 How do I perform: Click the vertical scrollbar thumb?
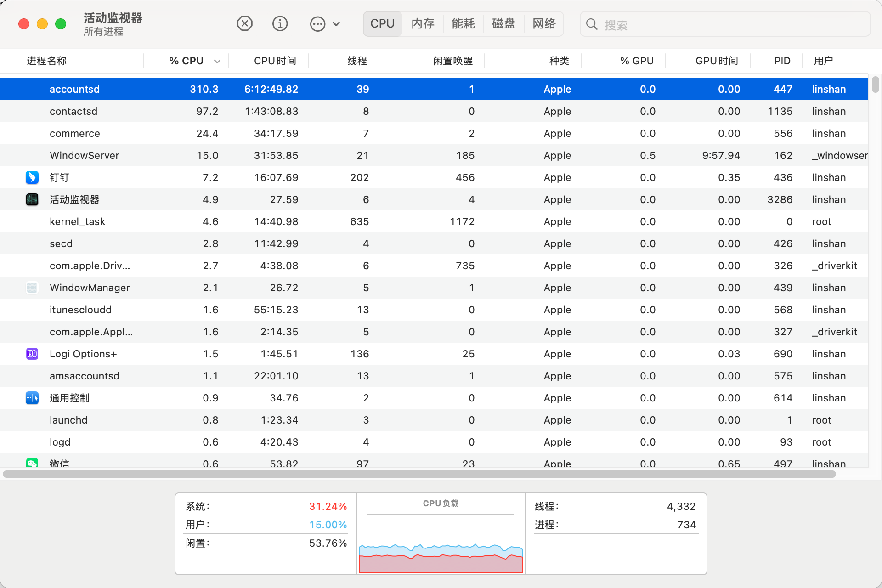pyautogui.click(x=875, y=85)
